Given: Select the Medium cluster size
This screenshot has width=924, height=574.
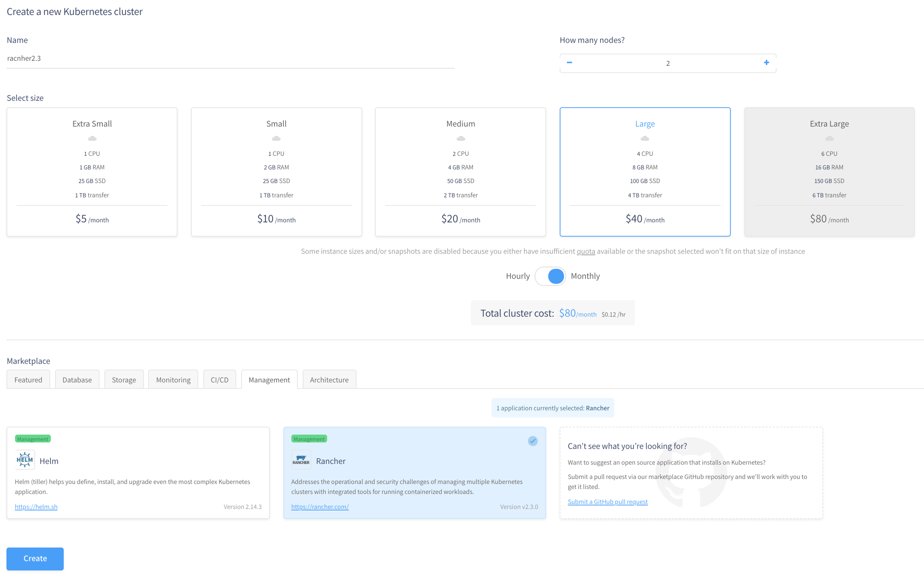Looking at the screenshot, I should coord(460,172).
